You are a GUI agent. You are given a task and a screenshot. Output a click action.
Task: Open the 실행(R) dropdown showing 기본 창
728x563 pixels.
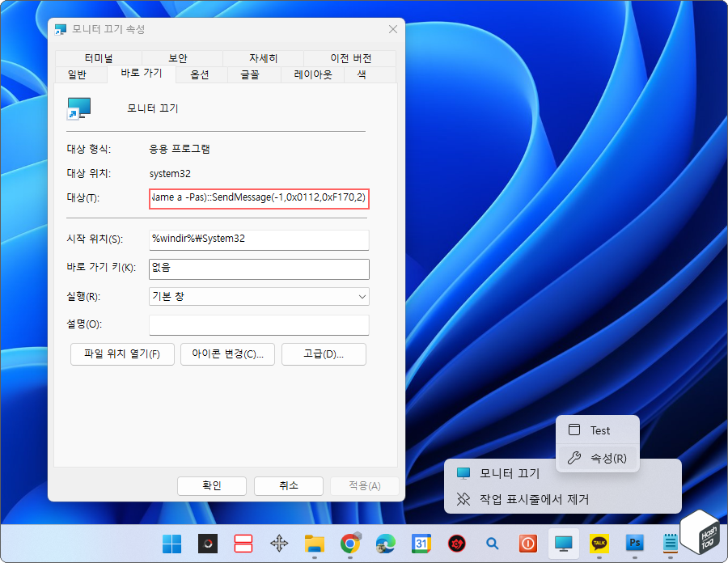259,296
